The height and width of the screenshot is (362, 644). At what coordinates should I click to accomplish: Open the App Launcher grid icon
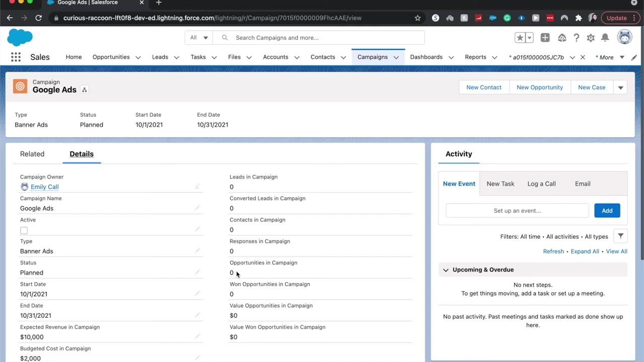point(16,57)
